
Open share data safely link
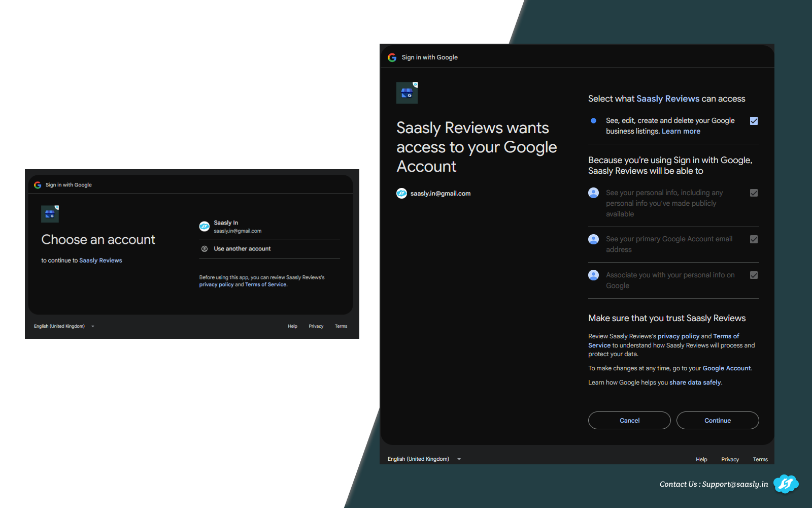pos(695,383)
